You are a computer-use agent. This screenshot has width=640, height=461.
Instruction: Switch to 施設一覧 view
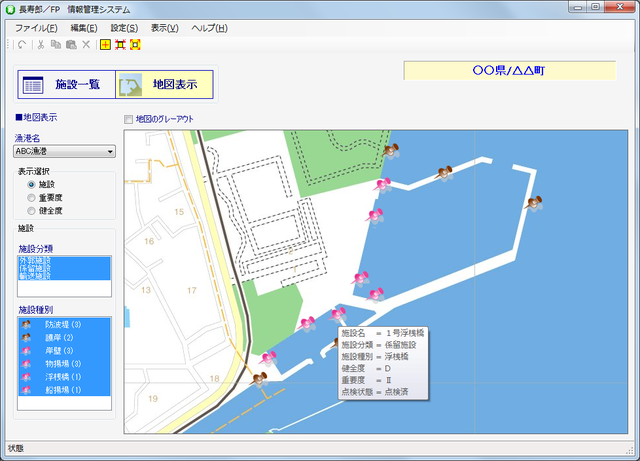click(66, 85)
